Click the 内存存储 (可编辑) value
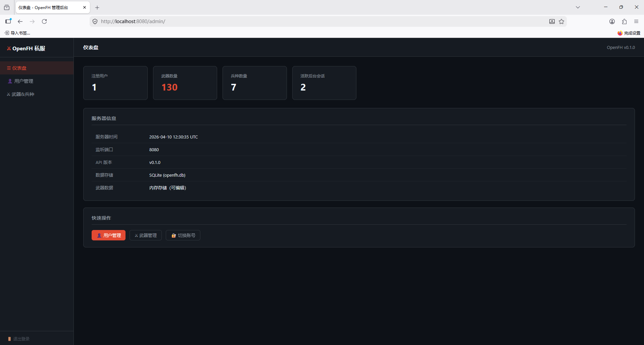Image resolution: width=644 pixels, height=345 pixels. [x=167, y=188]
